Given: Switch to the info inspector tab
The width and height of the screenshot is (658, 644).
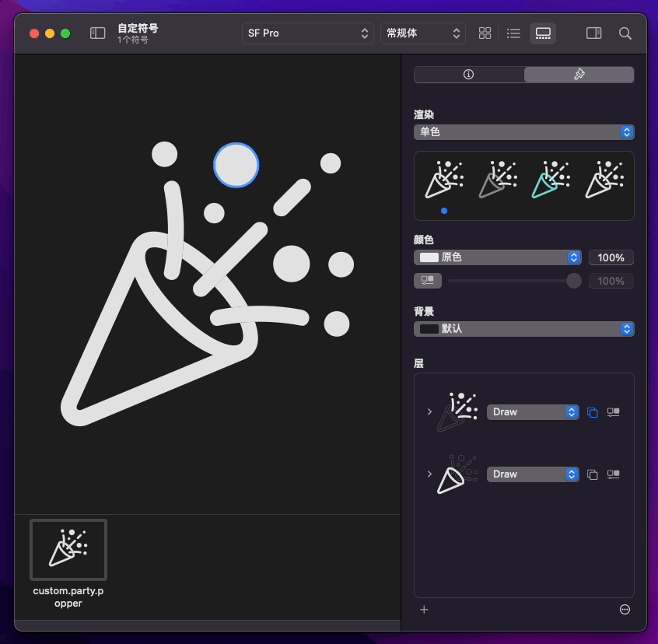Looking at the screenshot, I should click(469, 74).
